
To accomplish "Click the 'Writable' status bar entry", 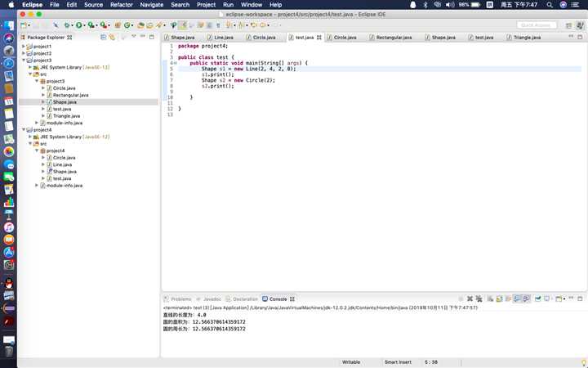I will pyautogui.click(x=351, y=362).
